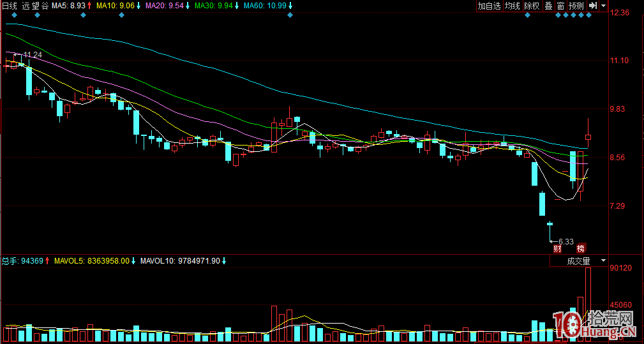Toggle the 均线 moving-average lines
This screenshot has width=644, height=344.
512,6
